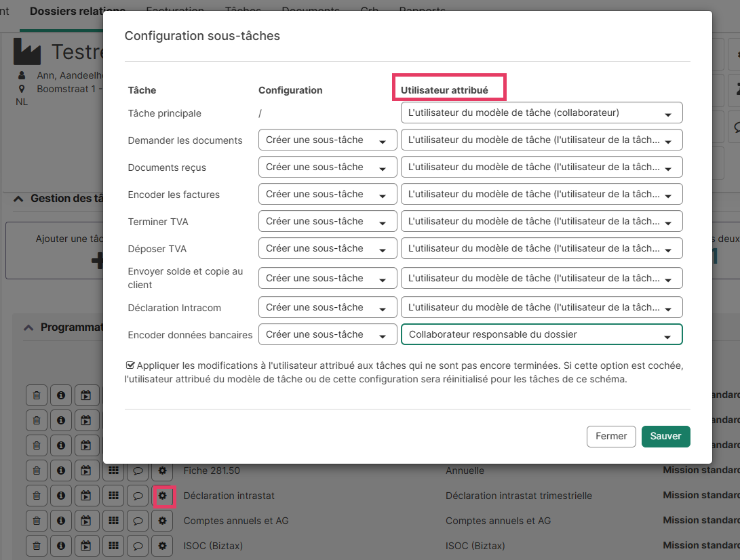Open gear settings for Fiche 281.50

coord(162,471)
